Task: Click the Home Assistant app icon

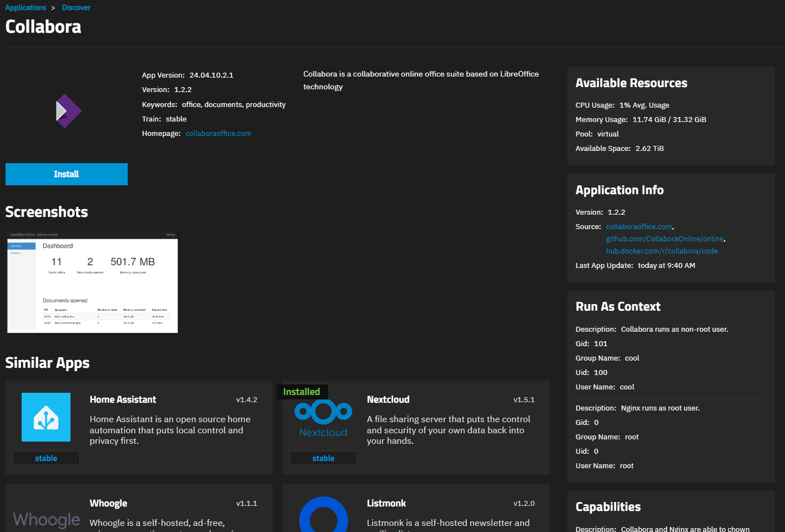Action: 46,417
